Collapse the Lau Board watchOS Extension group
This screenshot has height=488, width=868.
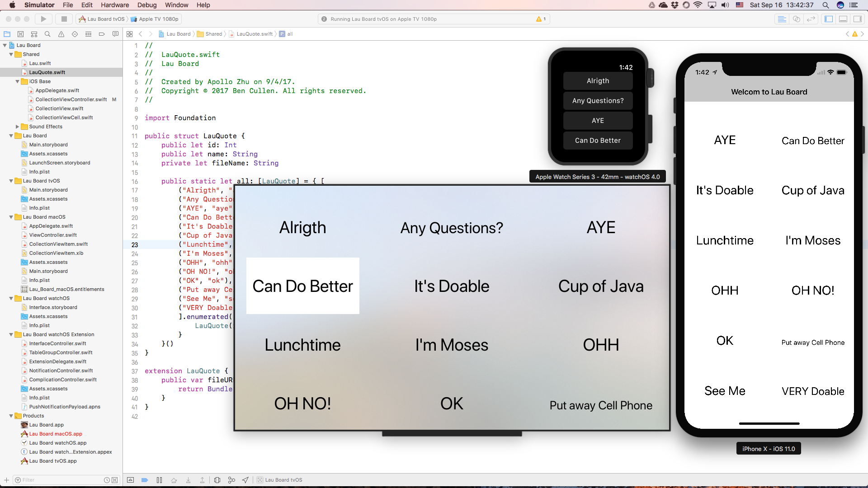(x=11, y=335)
